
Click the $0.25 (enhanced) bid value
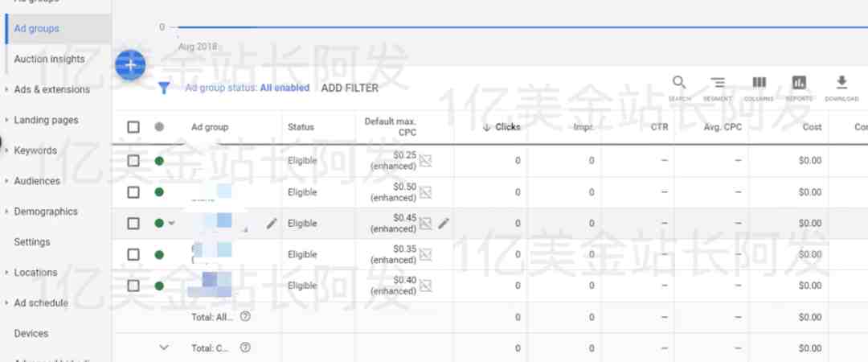click(394, 160)
